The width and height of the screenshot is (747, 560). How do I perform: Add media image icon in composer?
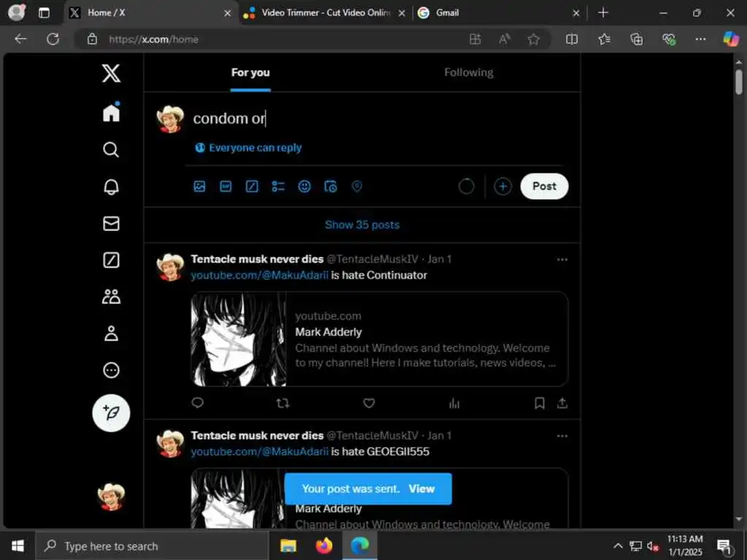[x=200, y=186]
